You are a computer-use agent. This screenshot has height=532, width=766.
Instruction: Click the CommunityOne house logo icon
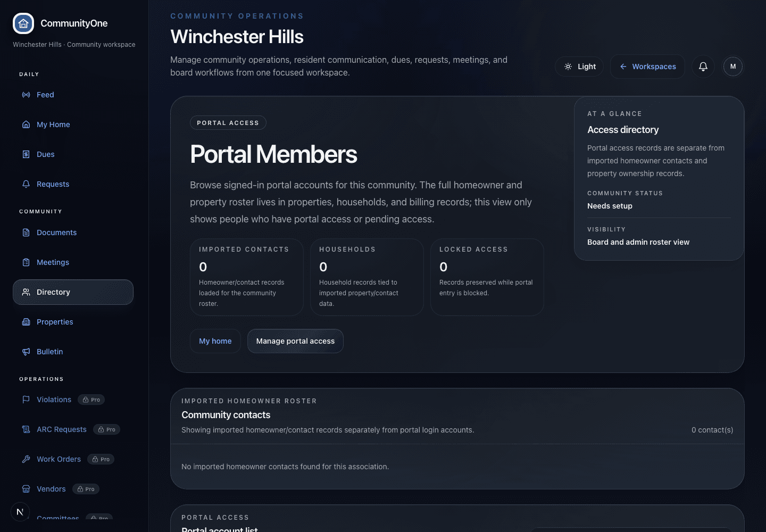point(23,23)
